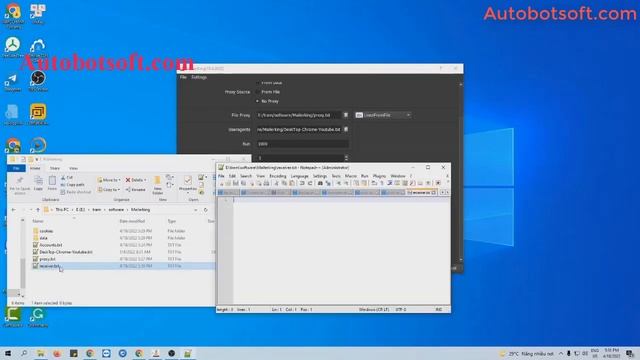Click the taskbar Search icon
The image size is (640, 360).
pyautogui.click(x=24, y=353)
